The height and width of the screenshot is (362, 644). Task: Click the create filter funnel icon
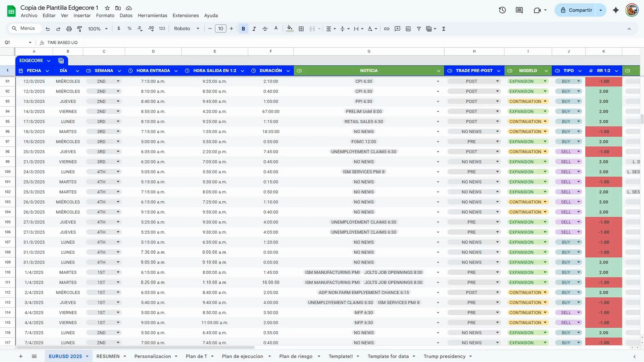[419, 29]
